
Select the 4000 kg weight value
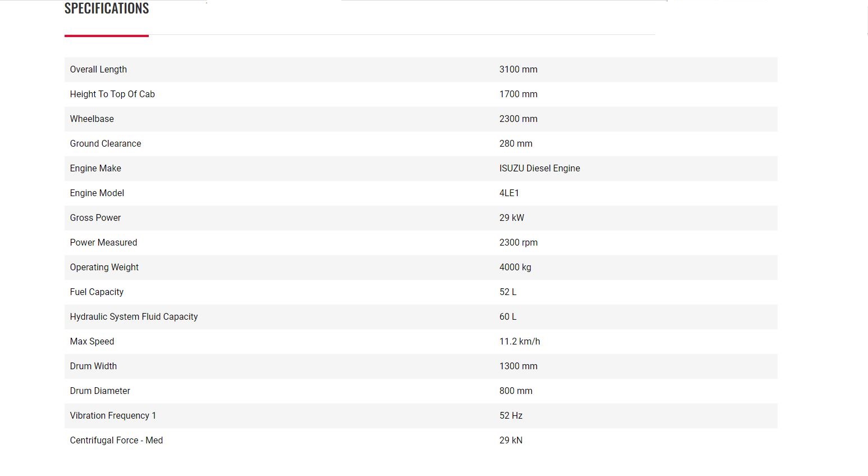(x=515, y=268)
